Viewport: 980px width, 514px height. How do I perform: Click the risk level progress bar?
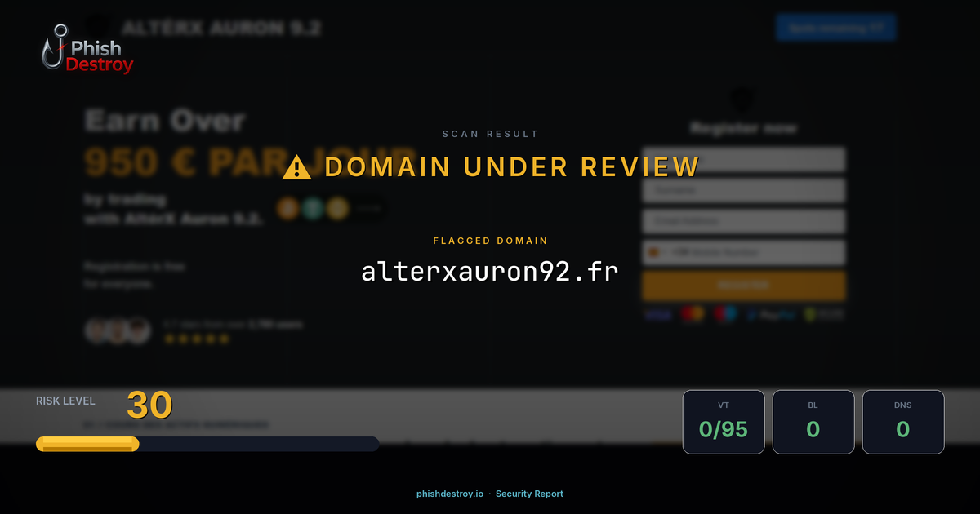(x=207, y=444)
